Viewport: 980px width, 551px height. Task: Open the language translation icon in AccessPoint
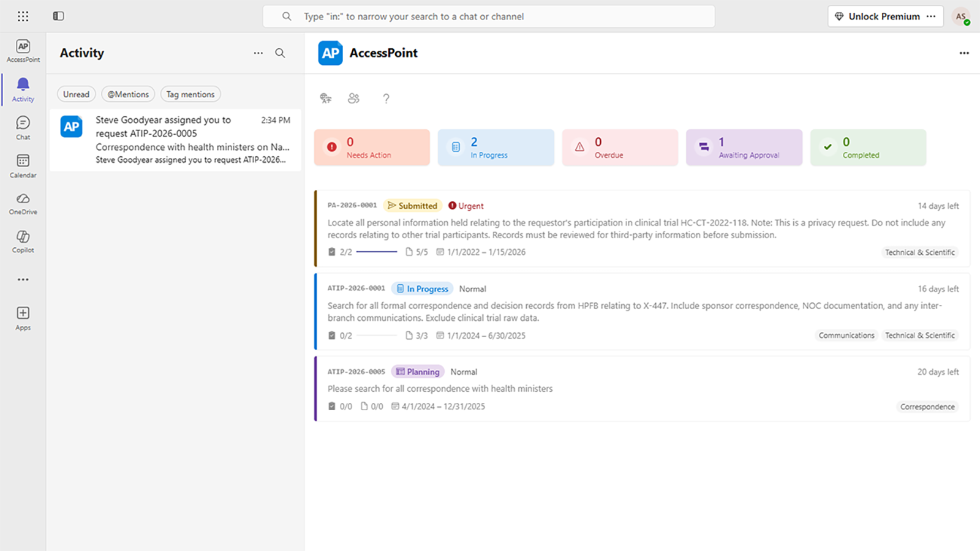325,98
